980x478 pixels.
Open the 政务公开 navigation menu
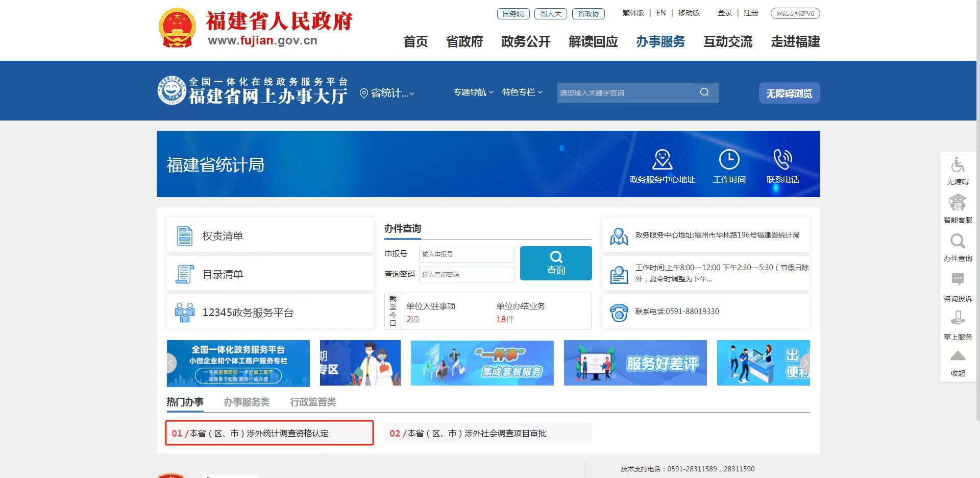[x=525, y=42]
